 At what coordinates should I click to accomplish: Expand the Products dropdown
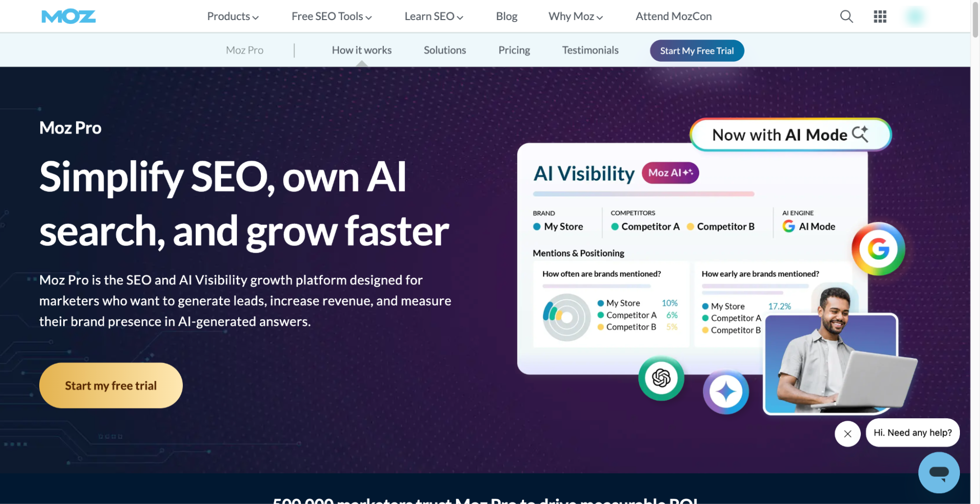[233, 17]
